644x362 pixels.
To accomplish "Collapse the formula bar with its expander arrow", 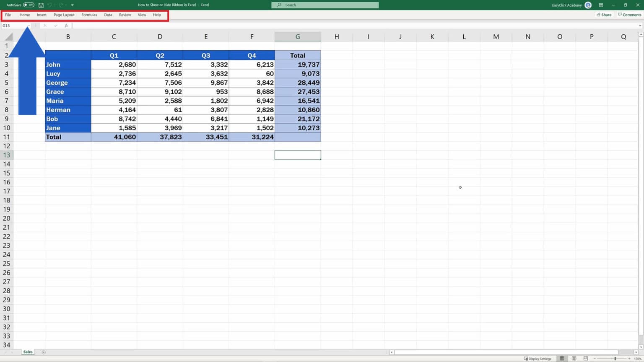I will tap(641, 26).
